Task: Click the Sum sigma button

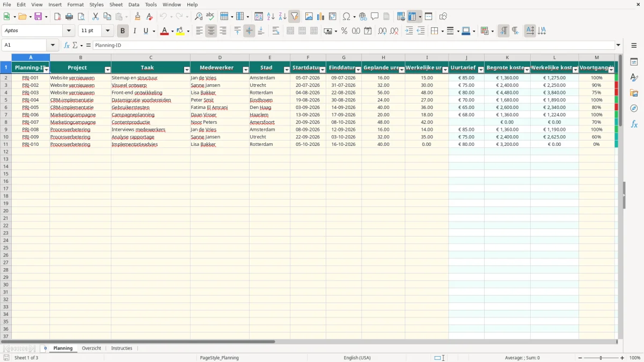Action: (x=75, y=46)
